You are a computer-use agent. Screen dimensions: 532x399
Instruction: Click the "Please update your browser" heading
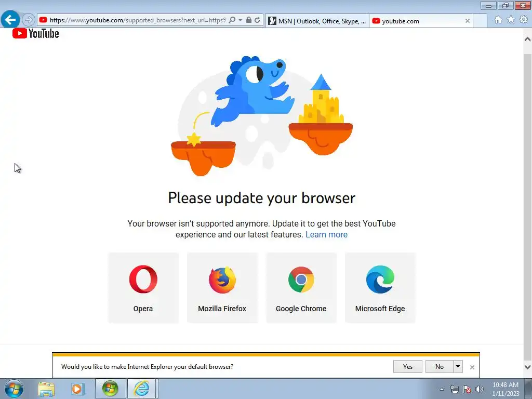262,198
